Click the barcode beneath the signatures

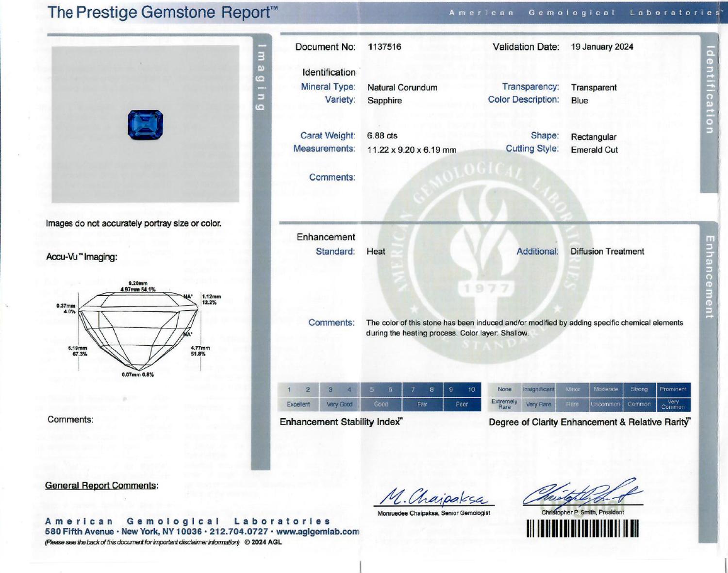tap(582, 528)
